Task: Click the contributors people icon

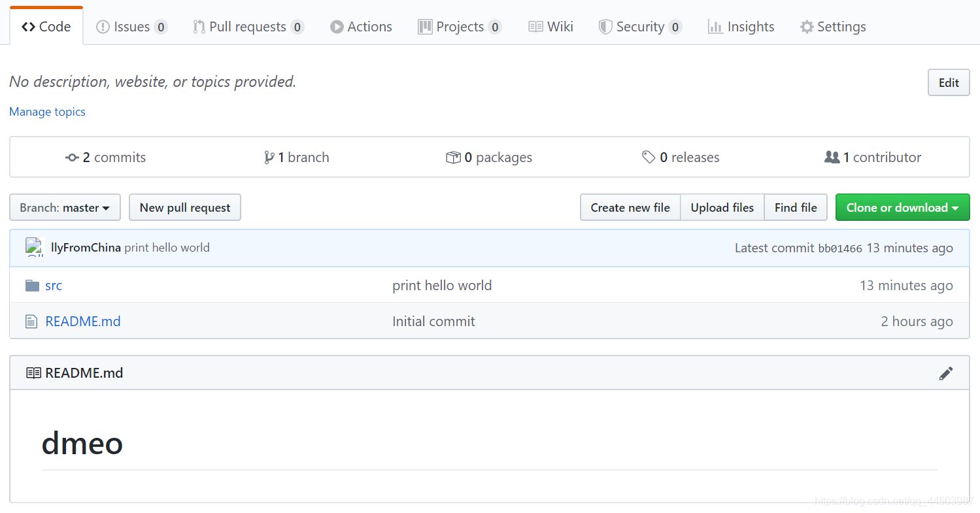Action: (832, 157)
